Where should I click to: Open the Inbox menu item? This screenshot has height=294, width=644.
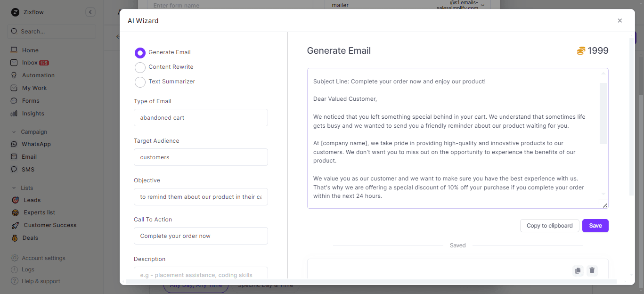point(30,63)
